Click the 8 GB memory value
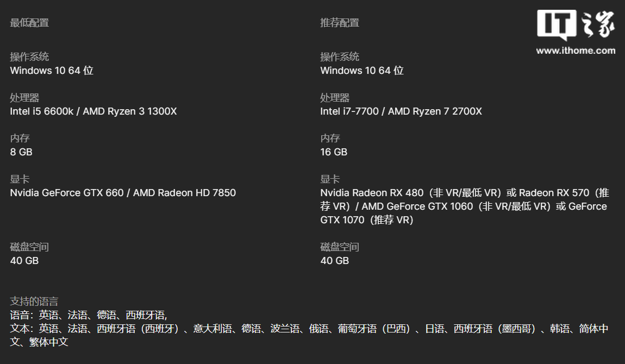This screenshot has height=364, width=625. pos(21,152)
